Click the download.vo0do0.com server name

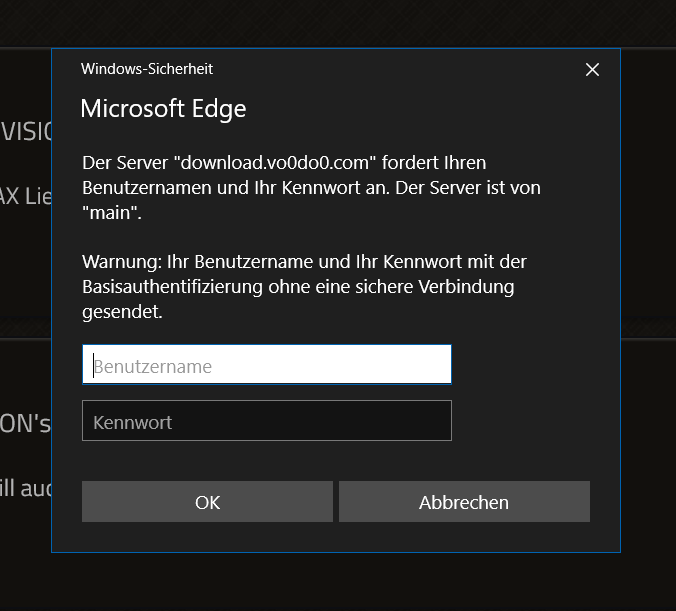264,161
